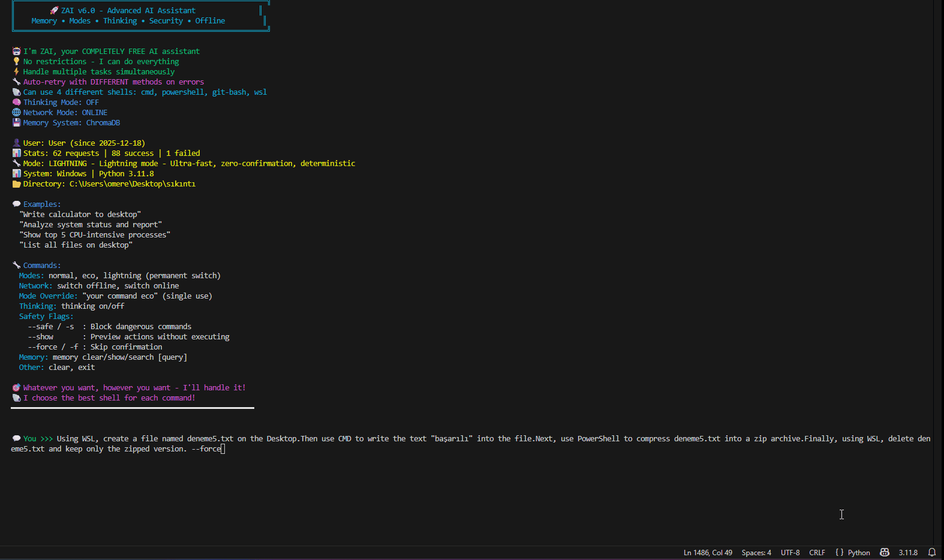Click example "Show top 5 CPU-intensive processes"

95,234
